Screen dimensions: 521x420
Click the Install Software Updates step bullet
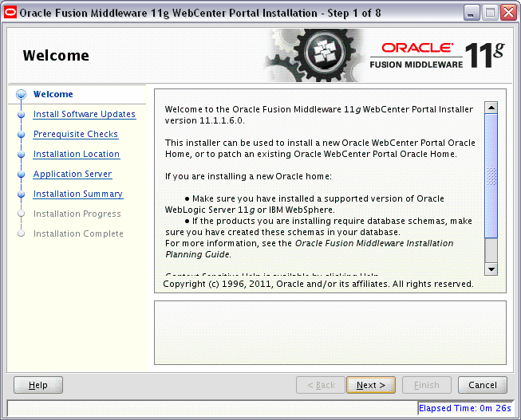coord(22,115)
